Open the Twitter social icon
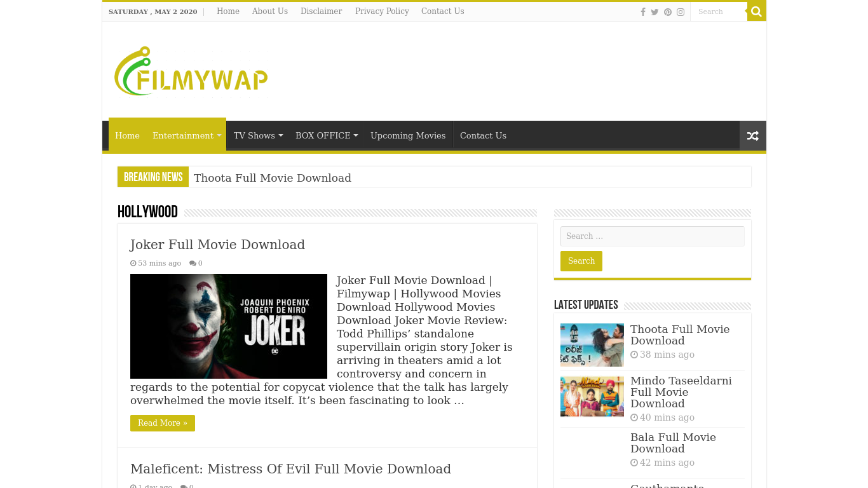The image size is (868, 488). (x=654, y=12)
